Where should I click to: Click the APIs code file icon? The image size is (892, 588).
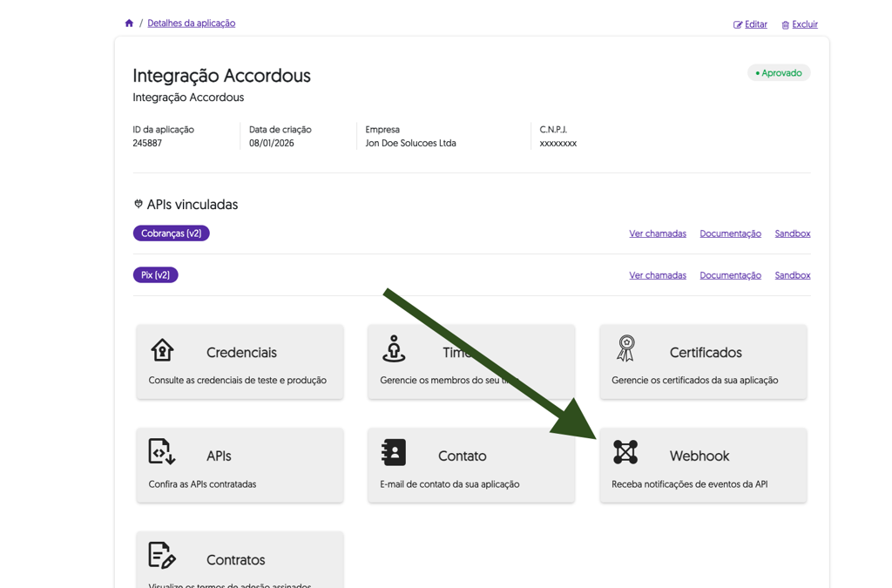click(161, 451)
